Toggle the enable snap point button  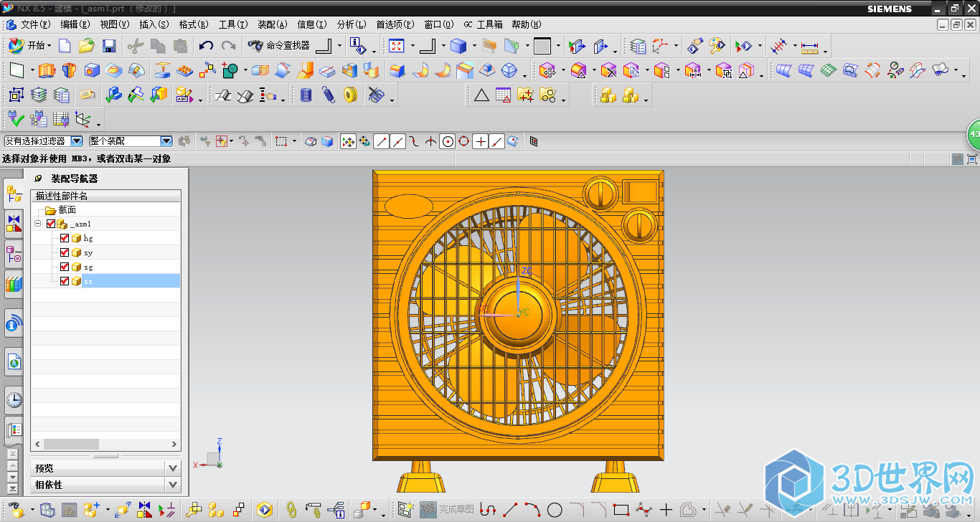pyautogui.click(x=348, y=141)
